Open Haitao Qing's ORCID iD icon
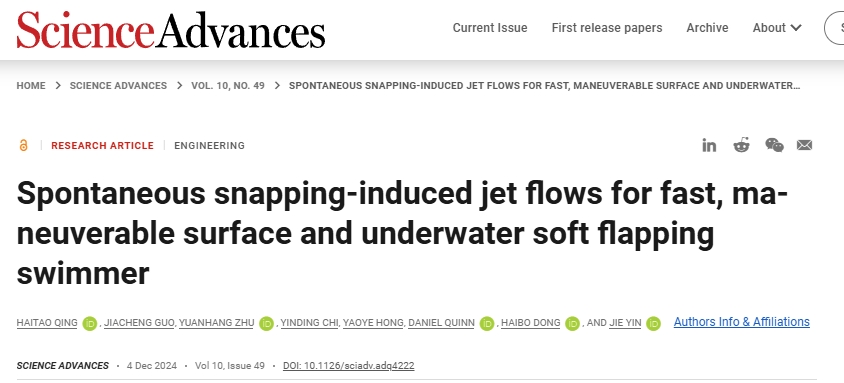The image size is (844, 383). tap(89, 323)
